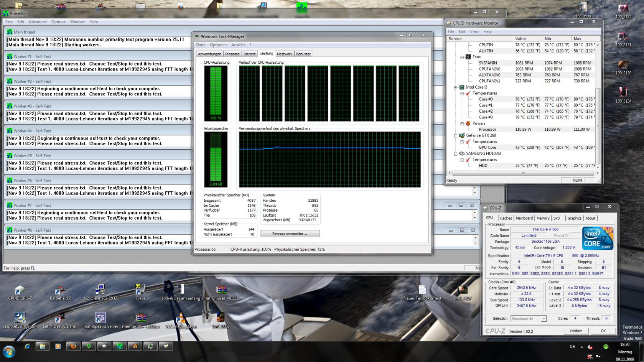Collapse the GeForce GTX 260 node
Screen dimensions: 644x362
click(x=456, y=136)
